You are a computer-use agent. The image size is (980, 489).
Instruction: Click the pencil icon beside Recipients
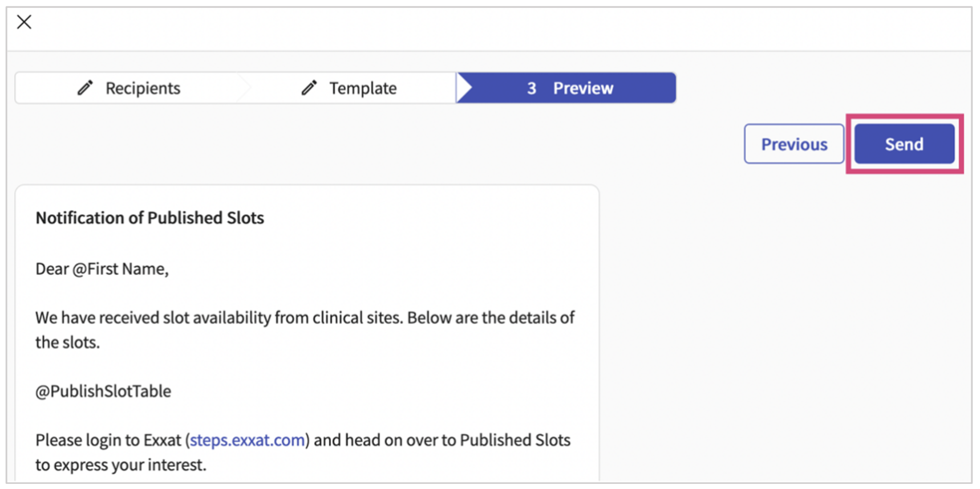click(x=85, y=88)
